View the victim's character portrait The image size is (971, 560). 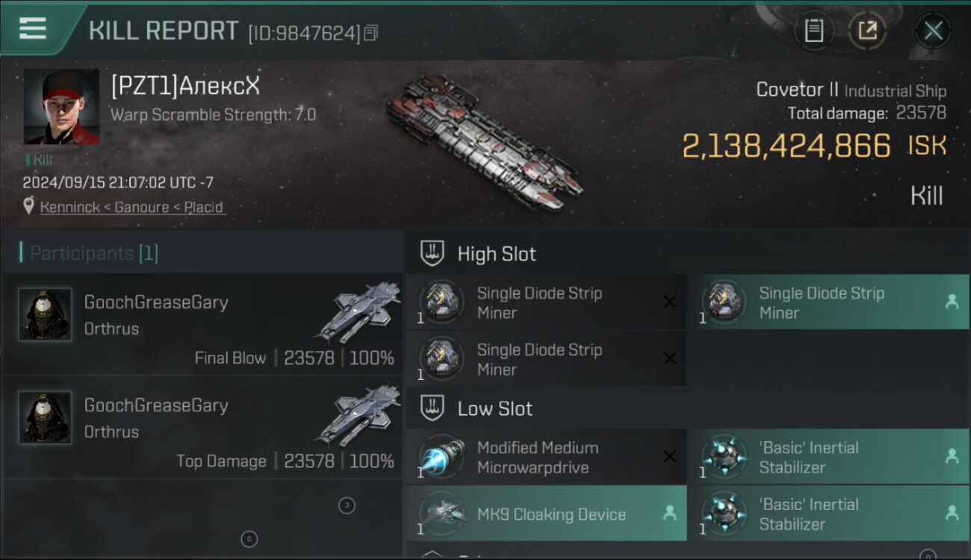pos(61,107)
